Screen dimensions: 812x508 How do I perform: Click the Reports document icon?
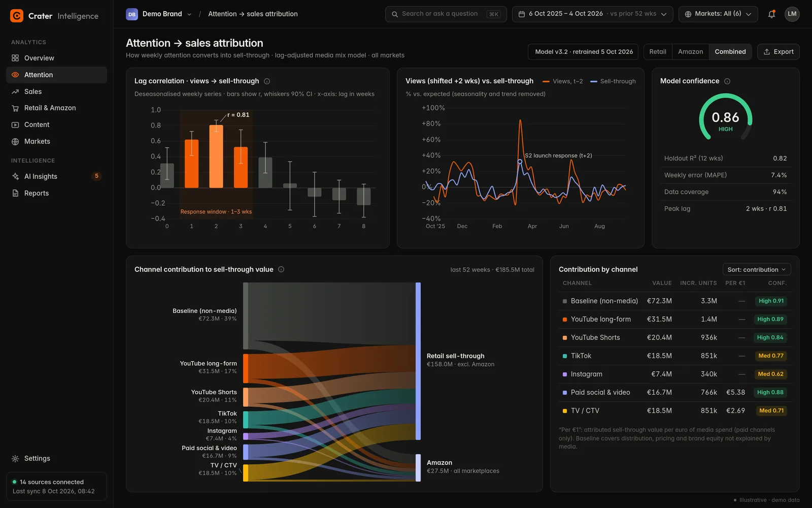15,193
